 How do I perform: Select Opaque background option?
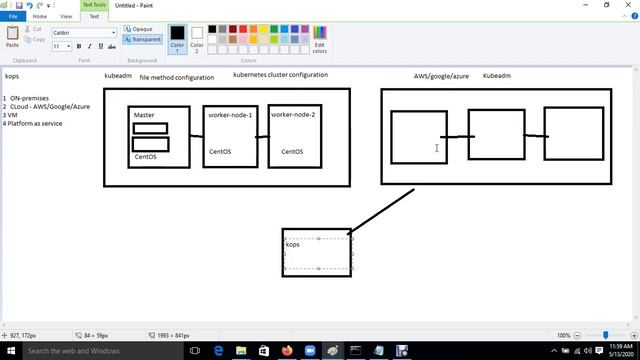click(138, 29)
